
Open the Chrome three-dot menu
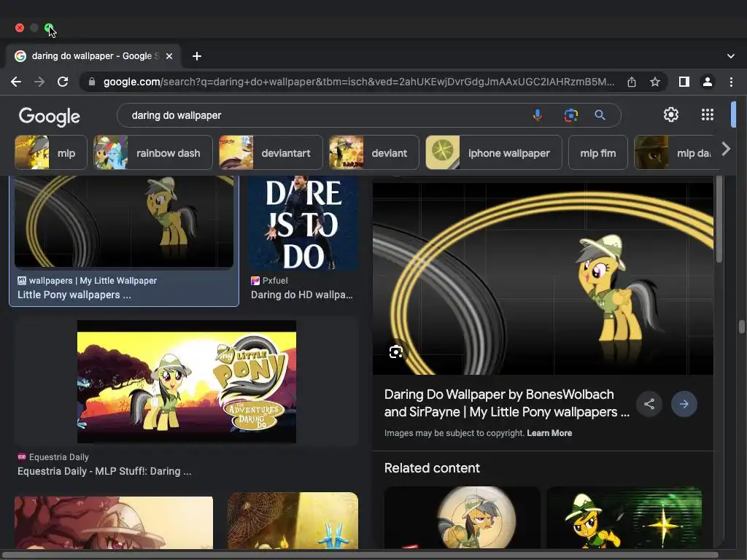[x=731, y=82]
